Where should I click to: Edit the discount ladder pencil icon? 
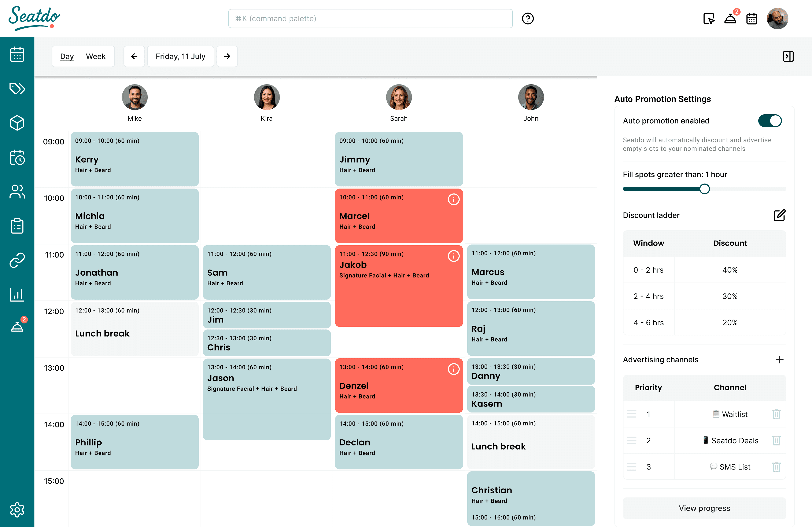pyautogui.click(x=779, y=215)
